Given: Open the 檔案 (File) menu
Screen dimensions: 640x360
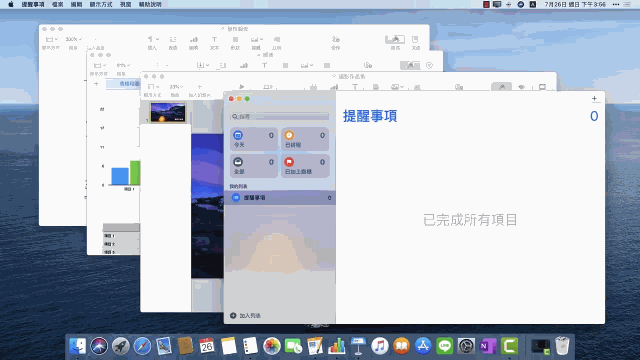Looking at the screenshot, I should click(x=58, y=4).
